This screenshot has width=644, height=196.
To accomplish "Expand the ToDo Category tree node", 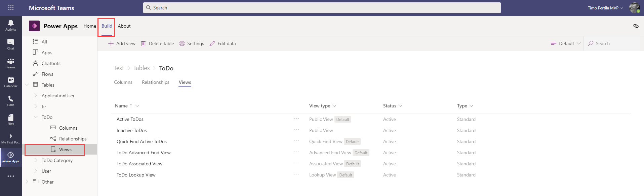I will (x=36, y=160).
